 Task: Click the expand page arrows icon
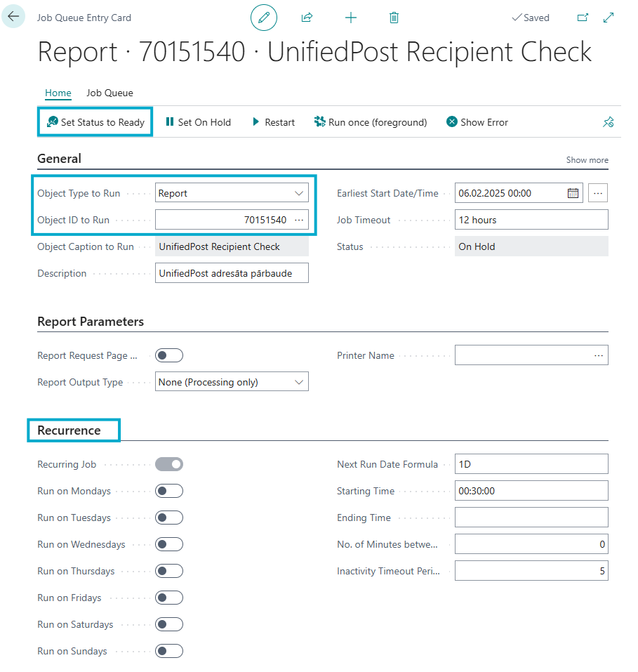(609, 18)
